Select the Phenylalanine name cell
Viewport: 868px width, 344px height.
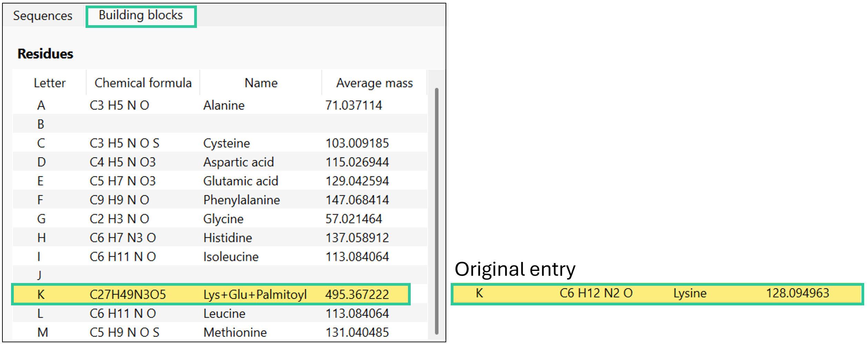coord(242,200)
